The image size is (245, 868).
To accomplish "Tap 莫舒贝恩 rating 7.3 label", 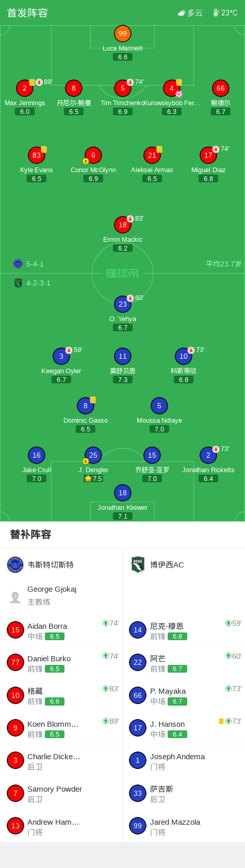I will [x=123, y=379].
